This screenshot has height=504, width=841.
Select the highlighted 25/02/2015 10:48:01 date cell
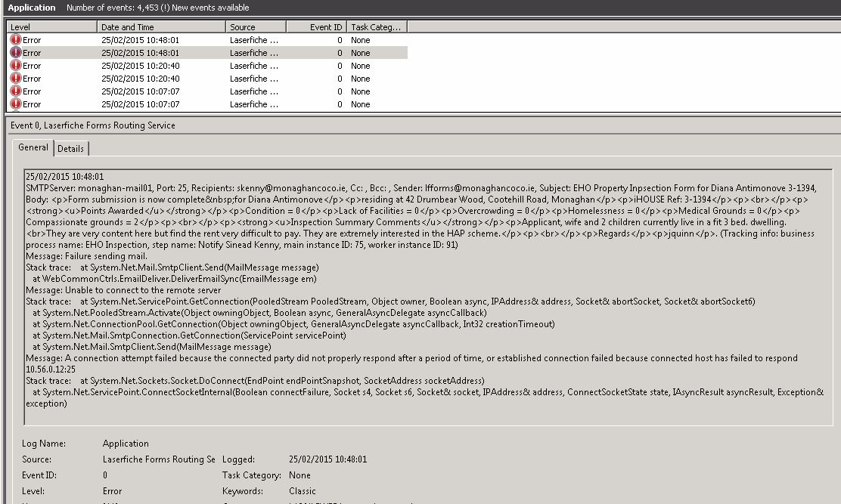point(141,52)
